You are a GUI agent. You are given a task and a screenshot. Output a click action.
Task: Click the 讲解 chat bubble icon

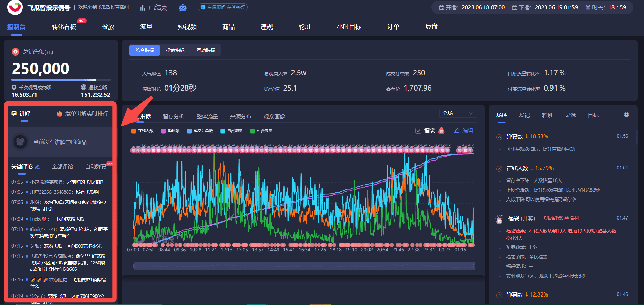coord(14,113)
